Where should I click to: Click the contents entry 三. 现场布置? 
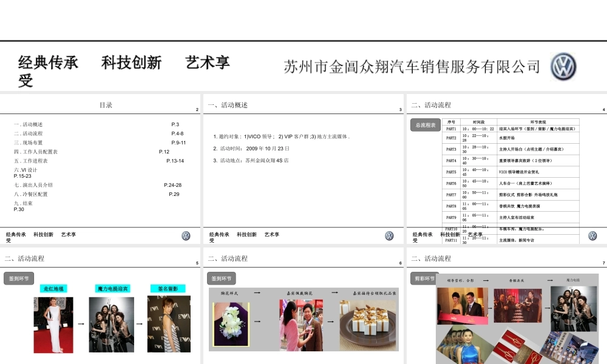pos(29,143)
